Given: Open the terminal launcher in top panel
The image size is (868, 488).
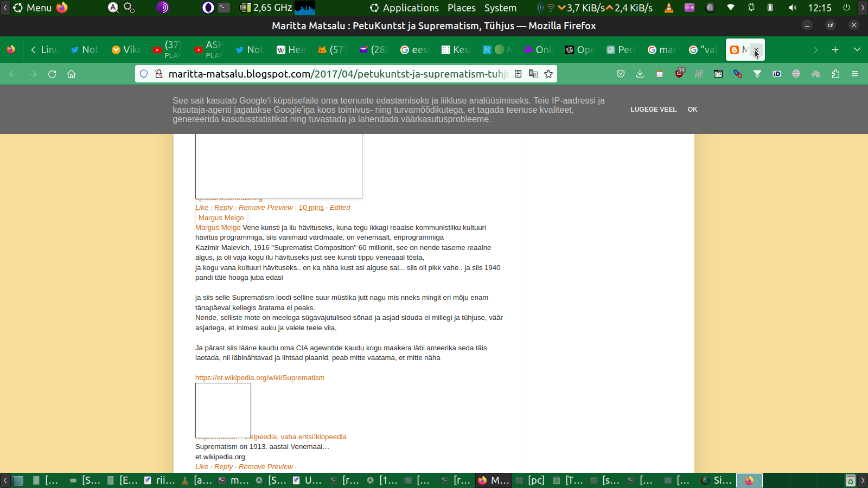Looking at the screenshot, I should [224, 8].
